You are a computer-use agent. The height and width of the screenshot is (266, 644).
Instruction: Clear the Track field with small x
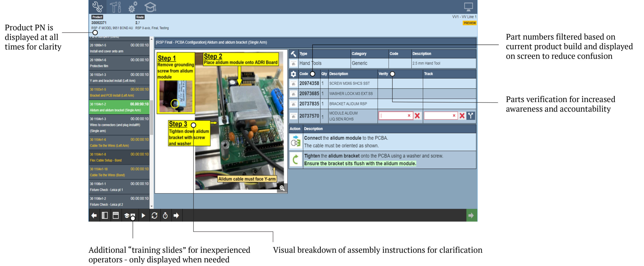click(x=454, y=116)
